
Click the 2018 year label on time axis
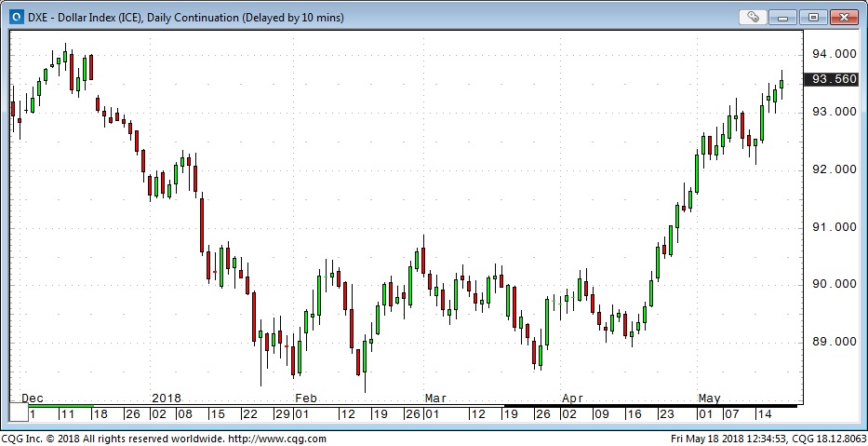pos(167,398)
